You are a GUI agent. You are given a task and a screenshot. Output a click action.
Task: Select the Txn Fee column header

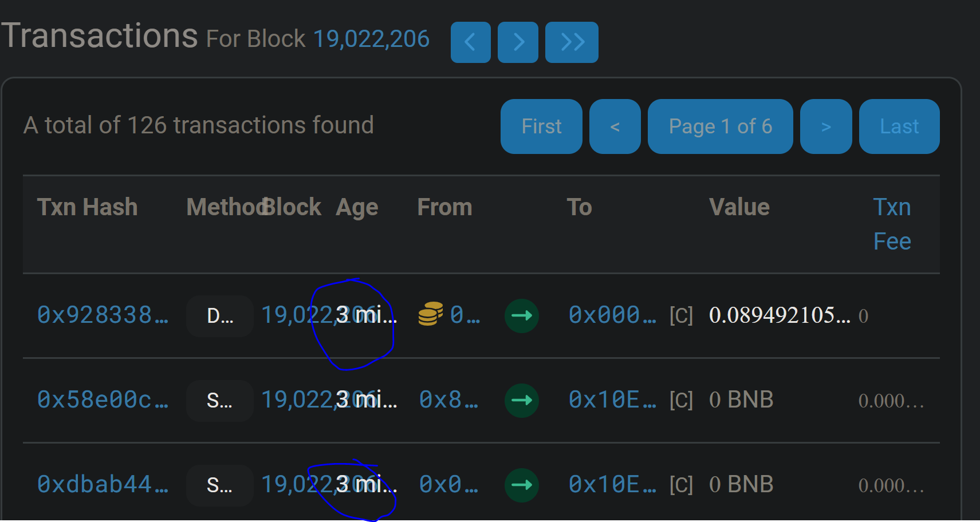click(x=892, y=223)
